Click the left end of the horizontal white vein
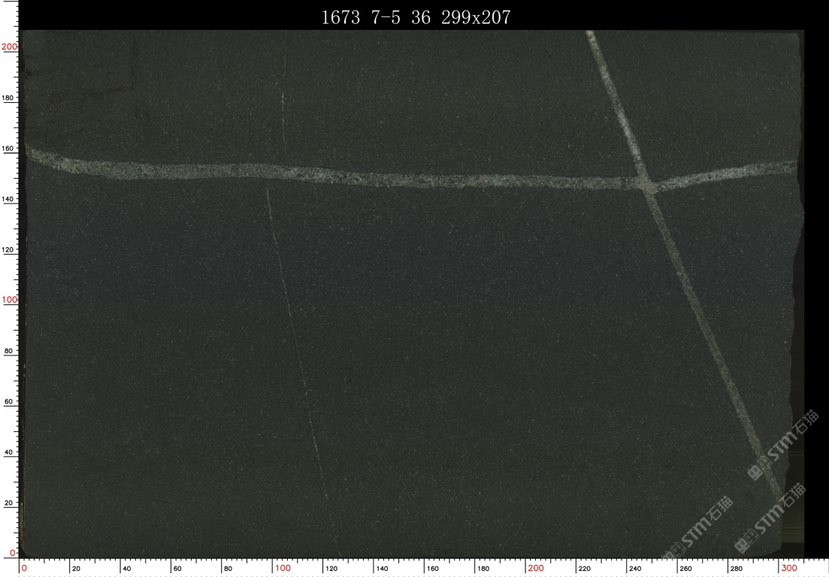Image resolution: width=829 pixels, height=577 pixels. pyautogui.click(x=30, y=154)
